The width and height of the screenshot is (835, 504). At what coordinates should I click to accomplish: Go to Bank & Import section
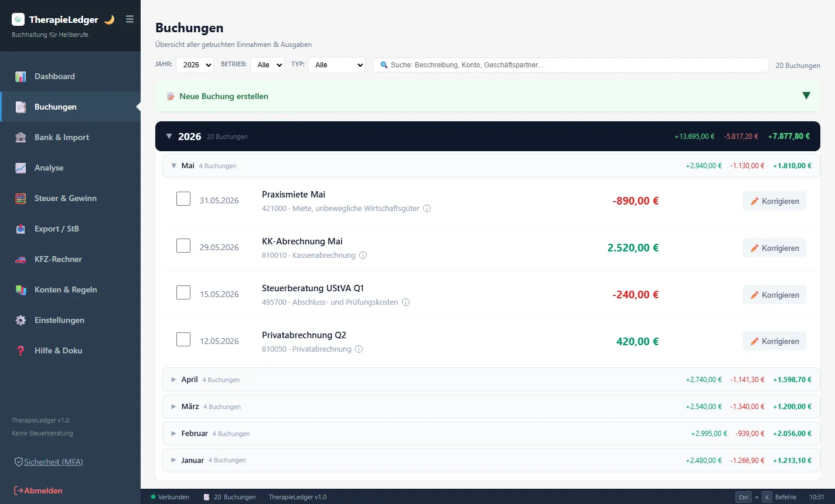(x=70, y=137)
